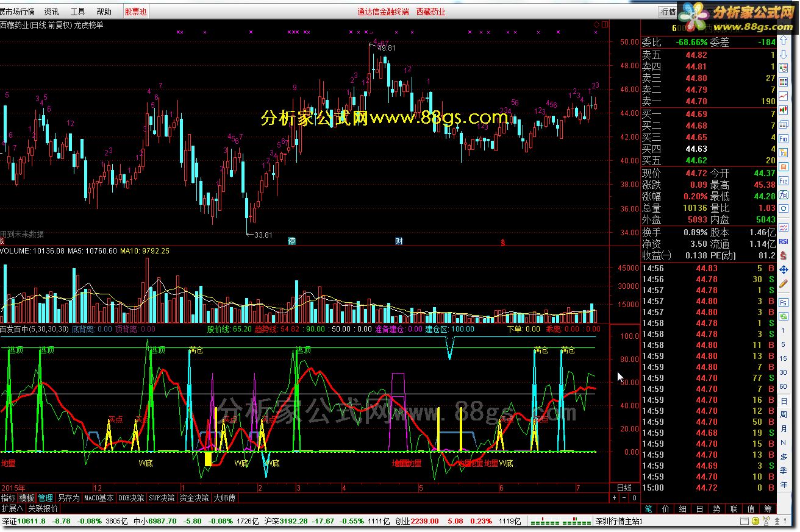Open the 日线 period selector
800x532 pixels.
click(624, 488)
